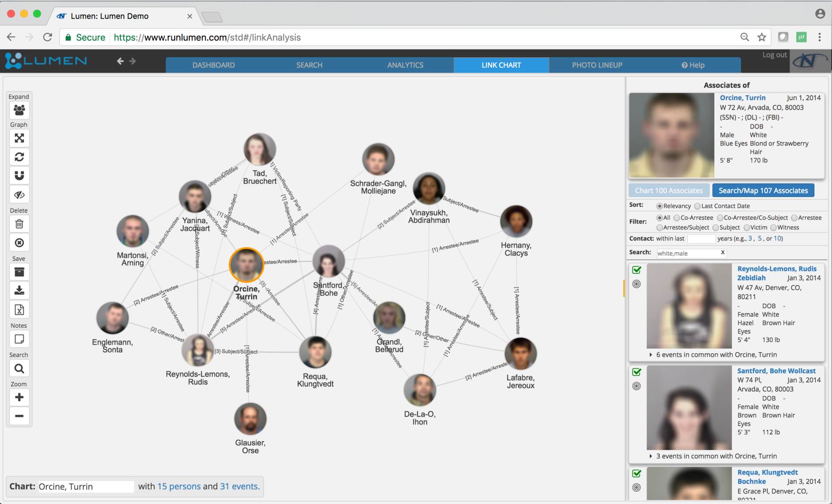Image resolution: width=832 pixels, height=504 pixels.
Task: Sort associates by Last Contact Date
Action: click(x=697, y=206)
